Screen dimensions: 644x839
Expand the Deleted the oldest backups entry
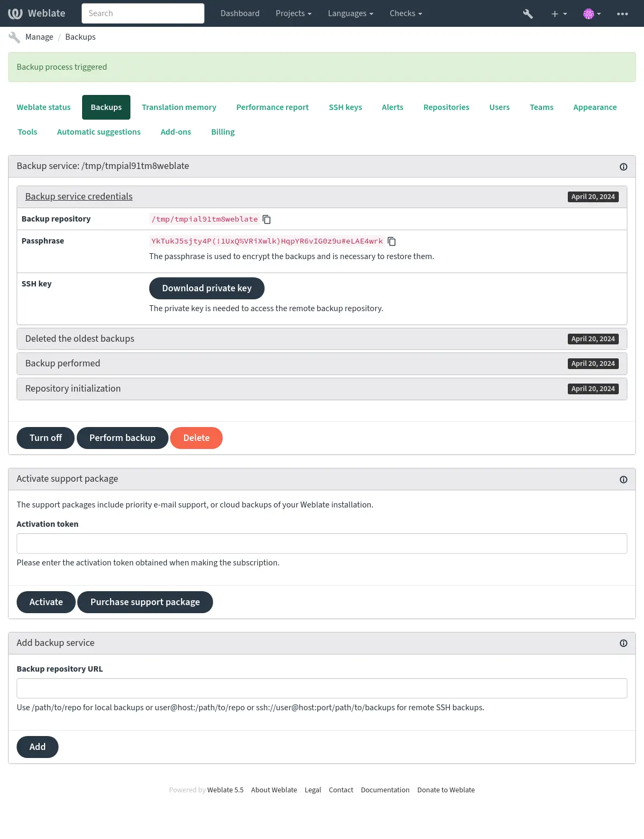tap(79, 338)
